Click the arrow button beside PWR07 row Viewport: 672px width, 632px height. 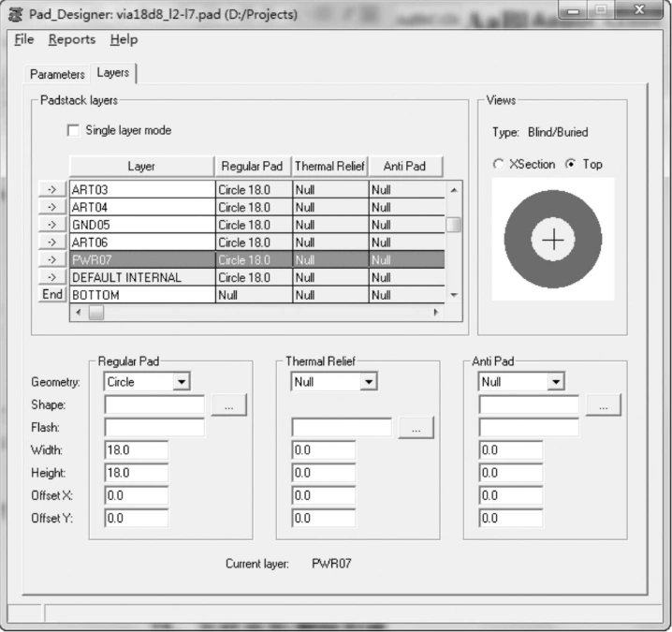click(52, 259)
